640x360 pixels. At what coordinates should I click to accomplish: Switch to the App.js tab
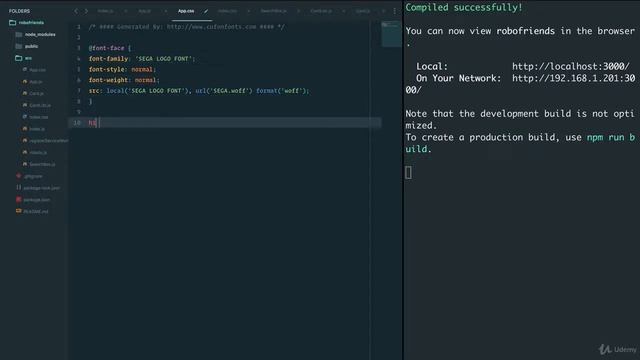tap(144, 11)
